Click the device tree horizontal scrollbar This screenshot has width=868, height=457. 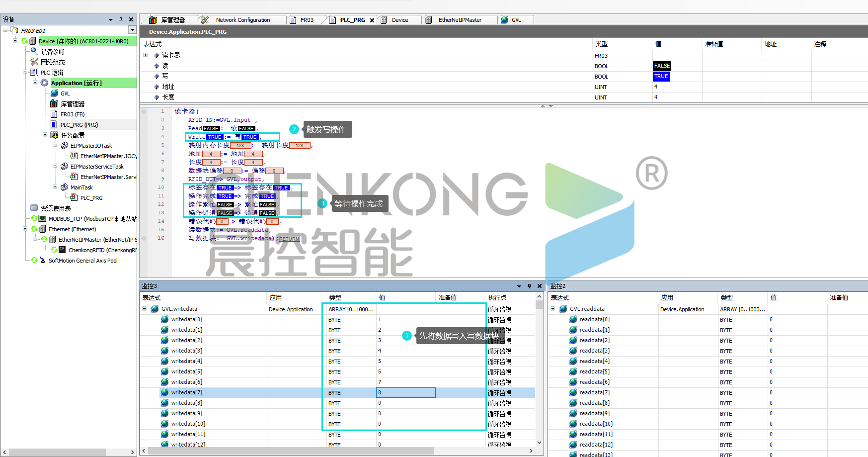[x=57, y=452]
